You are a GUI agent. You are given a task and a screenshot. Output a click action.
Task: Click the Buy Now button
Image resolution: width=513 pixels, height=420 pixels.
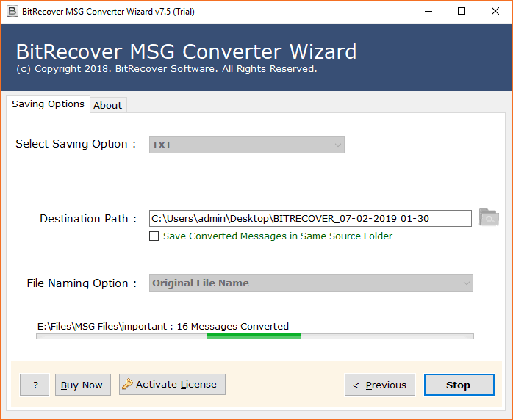83,385
